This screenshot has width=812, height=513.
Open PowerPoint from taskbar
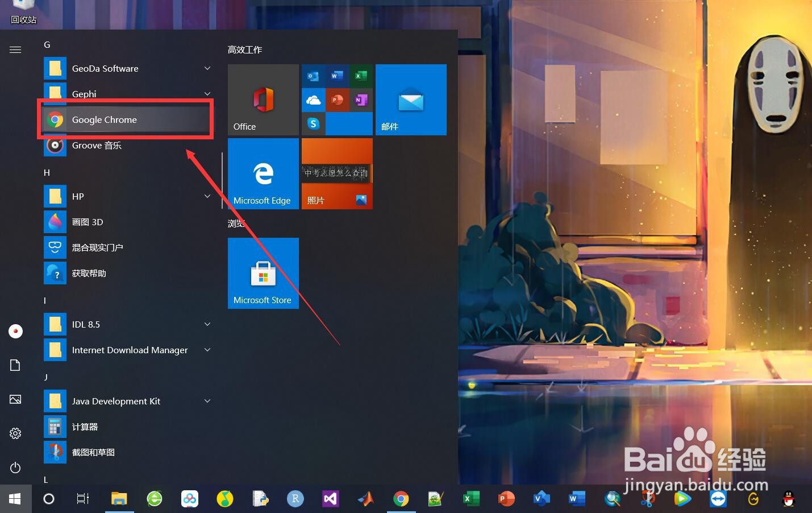tap(506, 499)
